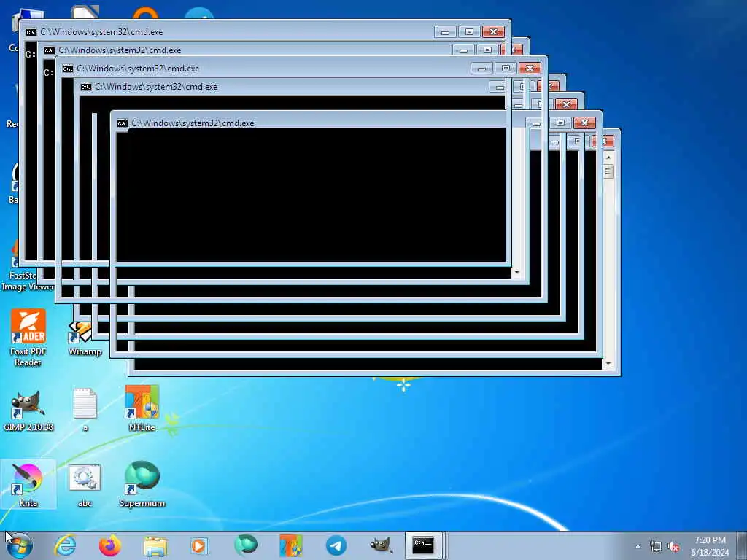The image size is (747, 560).
Task: Click scroll-up arrow of rearmost cmd window scrollbar
Action: pyautogui.click(x=608, y=157)
